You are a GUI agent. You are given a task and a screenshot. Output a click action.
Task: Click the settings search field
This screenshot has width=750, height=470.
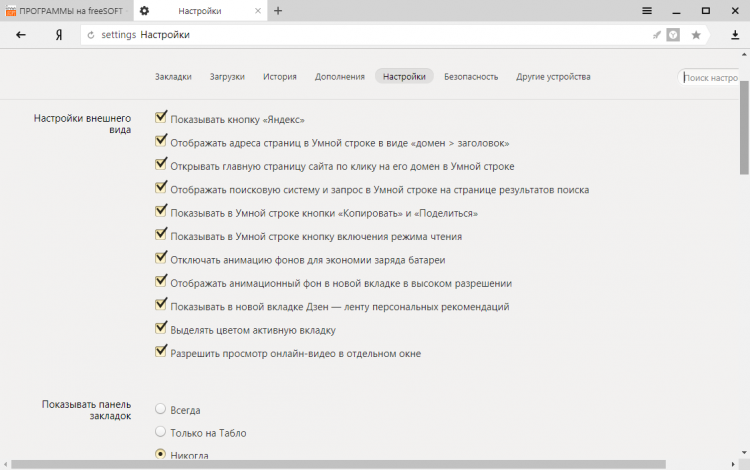712,77
